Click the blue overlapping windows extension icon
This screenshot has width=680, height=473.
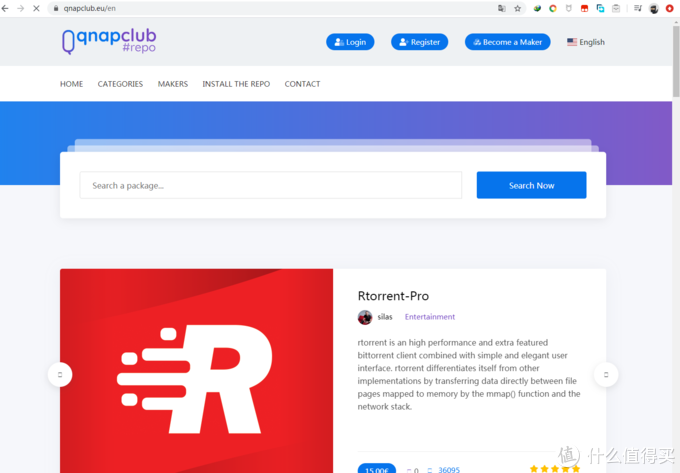(600, 8)
